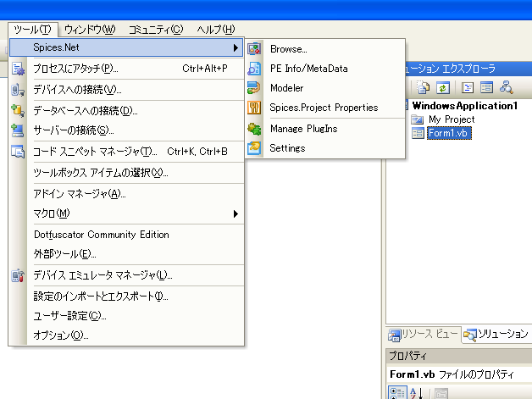The height and width of the screenshot is (399, 532).
Task: Open the ウィンドウ(W) menu
Action: coord(90,30)
